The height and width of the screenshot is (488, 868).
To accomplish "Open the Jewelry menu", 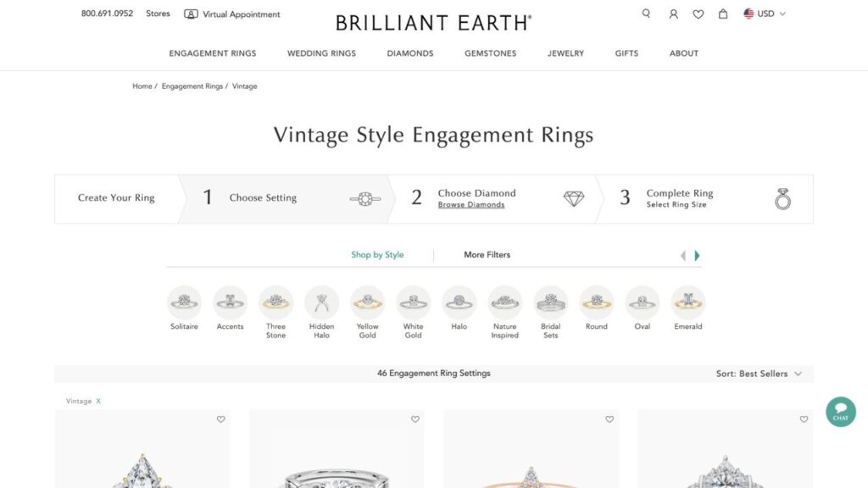I will click(565, 53).
